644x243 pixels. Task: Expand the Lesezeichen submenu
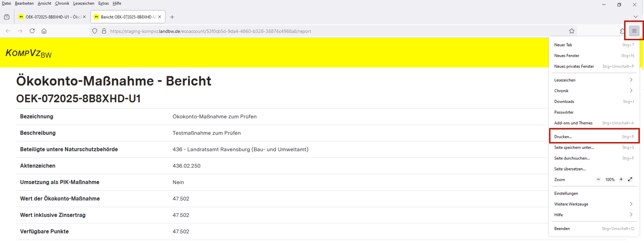click(593, 80)
